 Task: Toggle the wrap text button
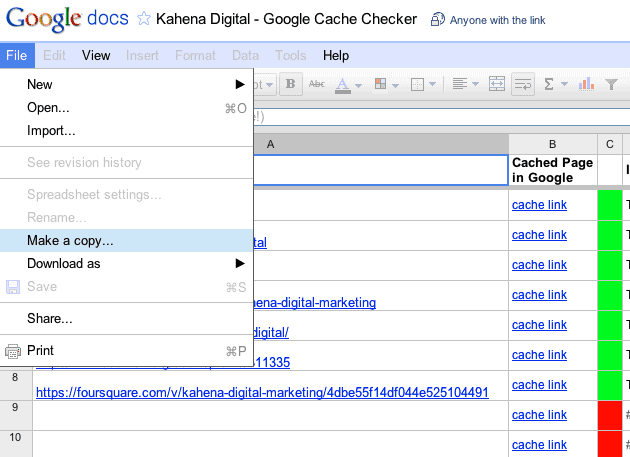point(523,84)
